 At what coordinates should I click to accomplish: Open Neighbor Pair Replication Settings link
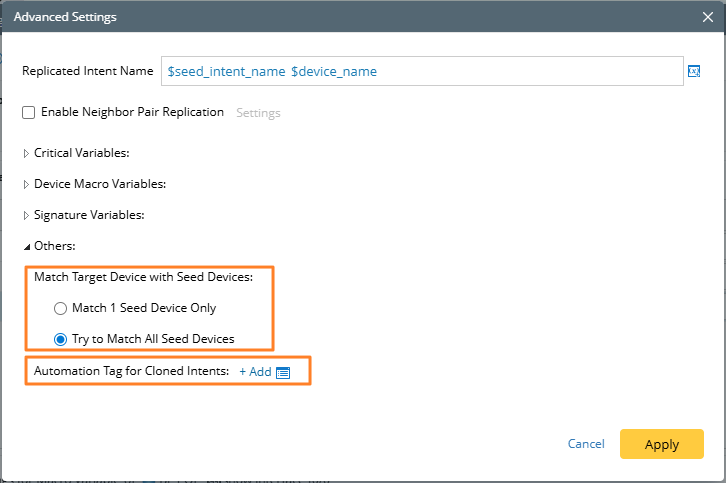pyautogui.click(x=258, y=113)
